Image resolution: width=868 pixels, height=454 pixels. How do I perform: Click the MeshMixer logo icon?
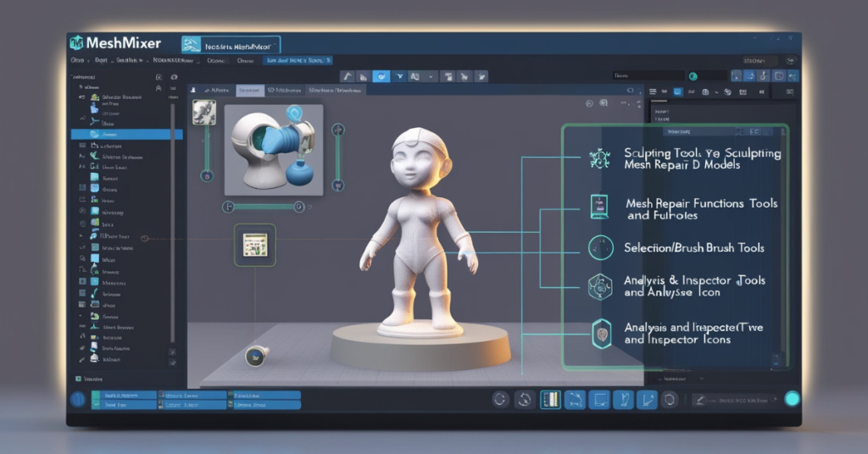(76, 42)
